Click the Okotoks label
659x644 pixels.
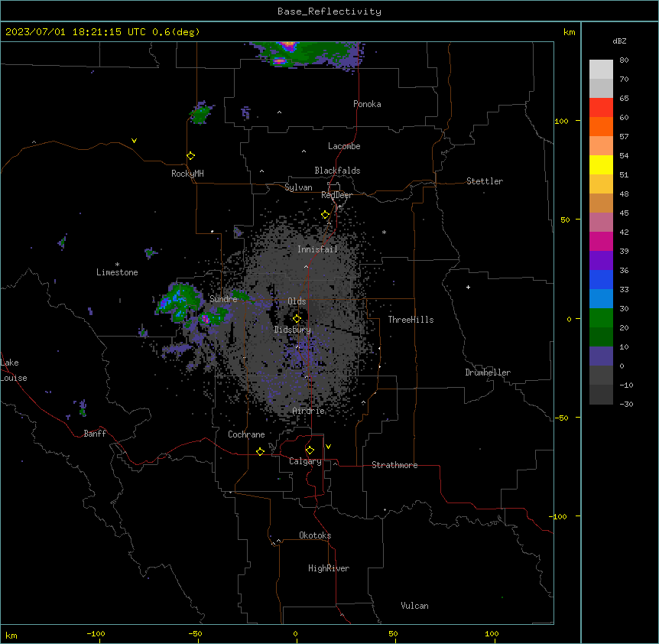pos(315,535)
